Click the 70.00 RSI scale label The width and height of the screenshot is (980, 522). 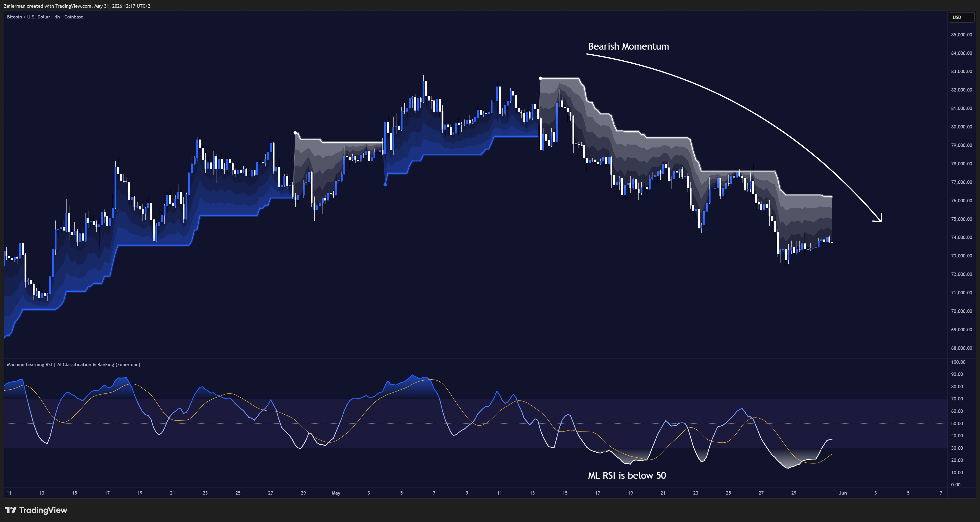[957, 399]
